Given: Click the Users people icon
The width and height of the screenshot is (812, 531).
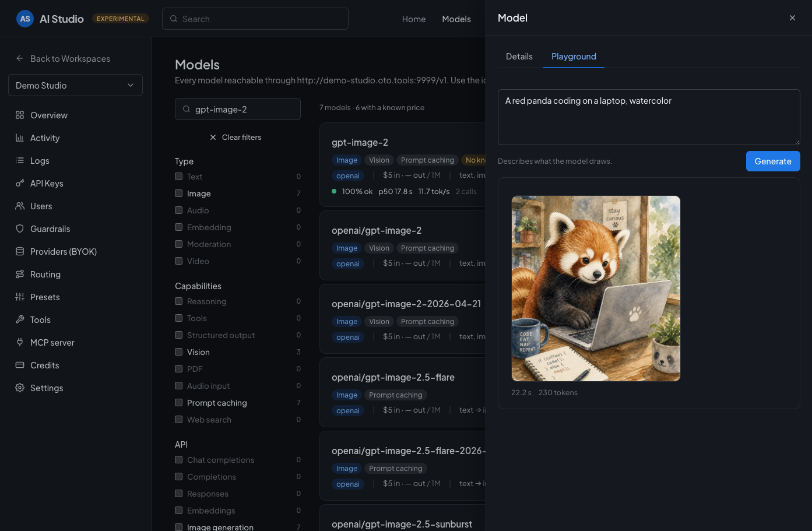Looking at the screenshot, I should [20, 206].
